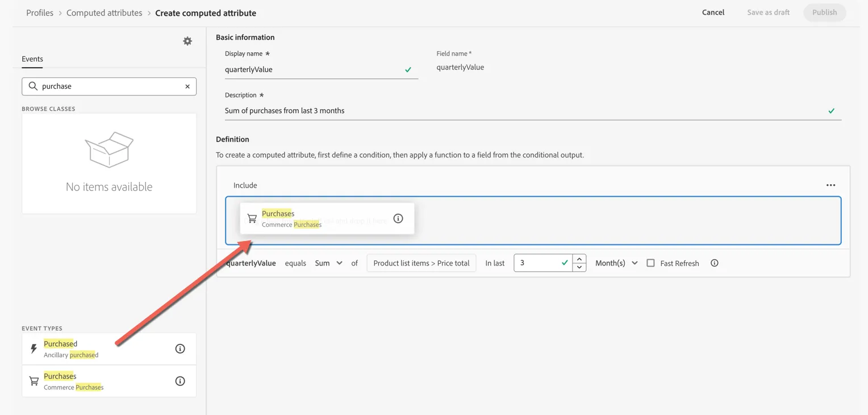Clear the purchase search with the X icon

tap(187, 86)
